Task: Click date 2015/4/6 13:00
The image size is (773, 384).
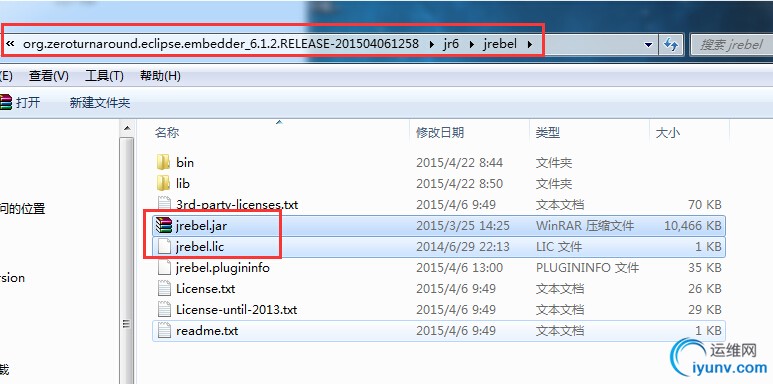Action: (x=459, y=268)
